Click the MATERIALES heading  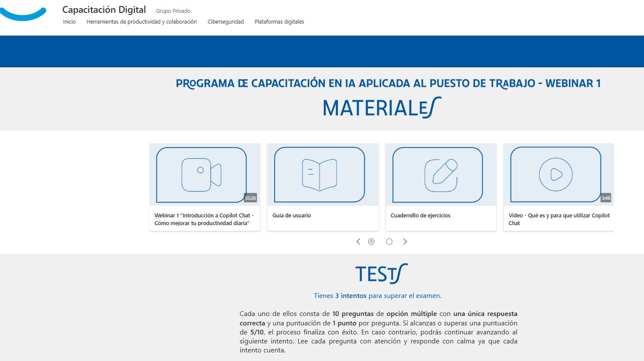pos(382,108)
